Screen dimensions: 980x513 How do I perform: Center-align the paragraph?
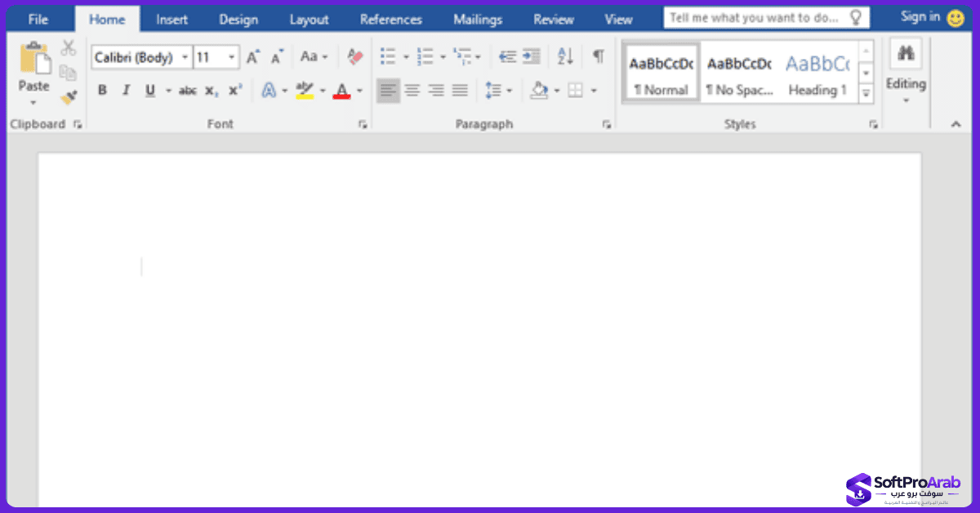pos(412,90)
